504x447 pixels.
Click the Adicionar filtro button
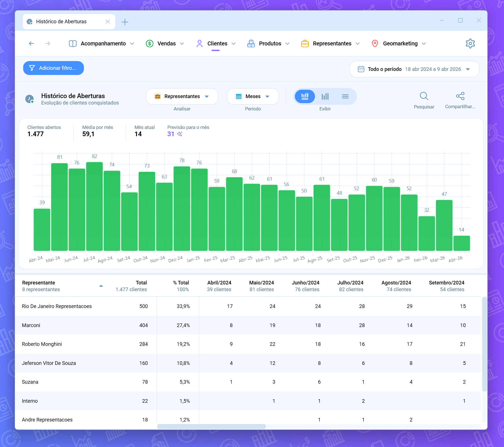[x=53, y=68]
